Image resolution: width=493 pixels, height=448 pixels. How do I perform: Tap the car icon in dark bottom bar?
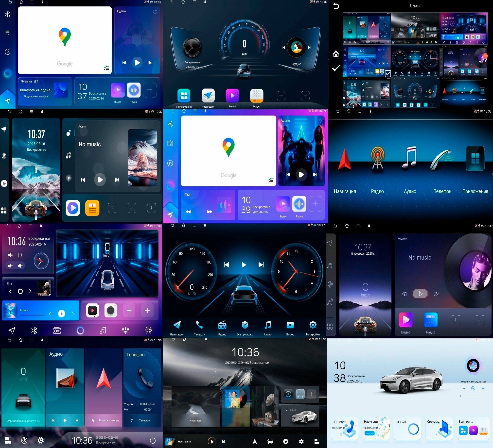coord(270,442)
